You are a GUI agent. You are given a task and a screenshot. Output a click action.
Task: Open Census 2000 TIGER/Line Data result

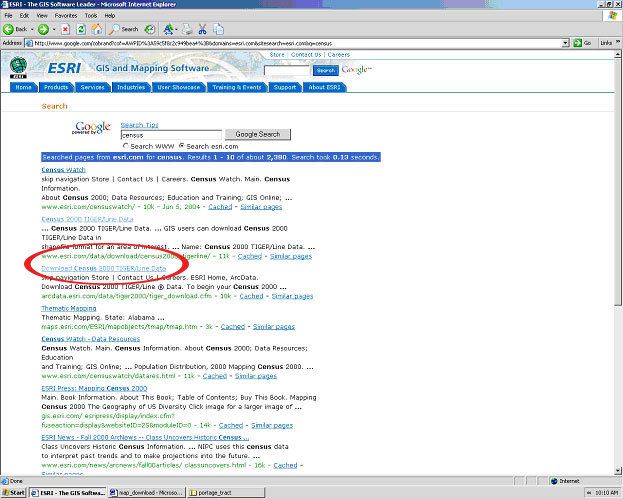pos(87,219)
